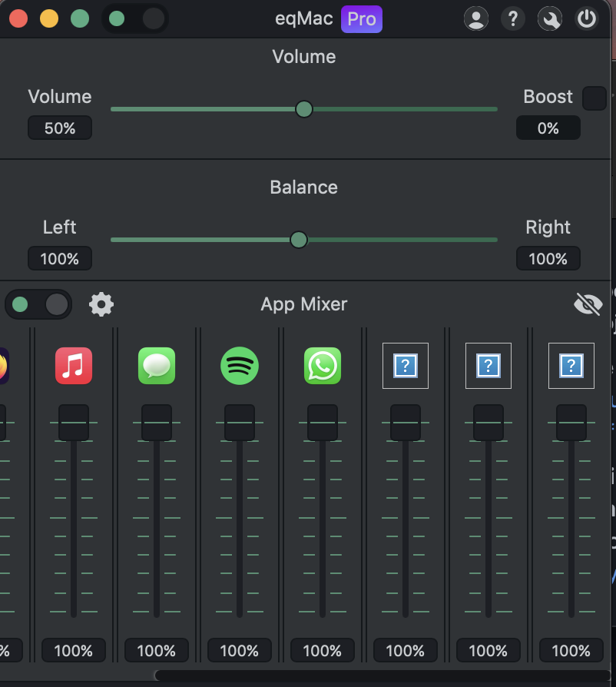
Task: Open App Mixer settings gear
Action: click(x=101, y=304)
